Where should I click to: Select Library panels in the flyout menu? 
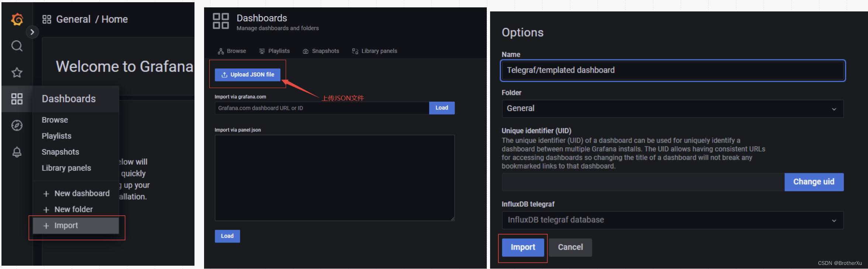(x=66, y=168)
